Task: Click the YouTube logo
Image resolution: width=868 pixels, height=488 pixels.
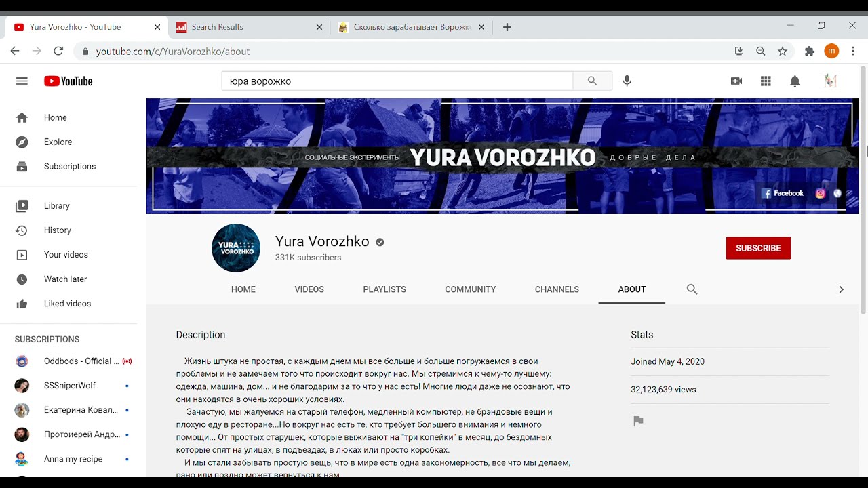Action: pos(68,81)
